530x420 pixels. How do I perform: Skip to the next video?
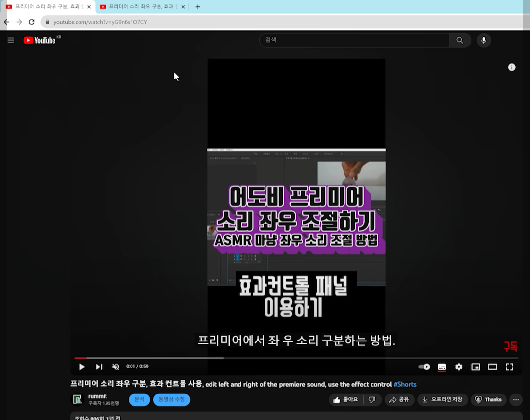pos(99,367)
